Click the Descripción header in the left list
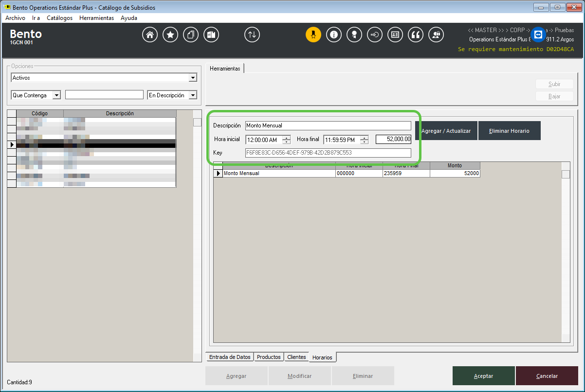The height and width of the screenshot is (392, 585). (x=120, y=114)
